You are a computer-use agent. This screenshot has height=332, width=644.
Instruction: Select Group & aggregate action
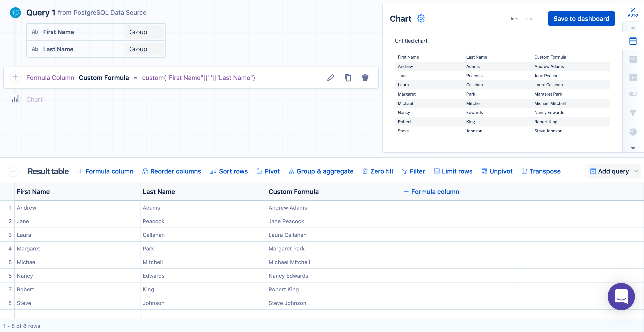[321, 171]
